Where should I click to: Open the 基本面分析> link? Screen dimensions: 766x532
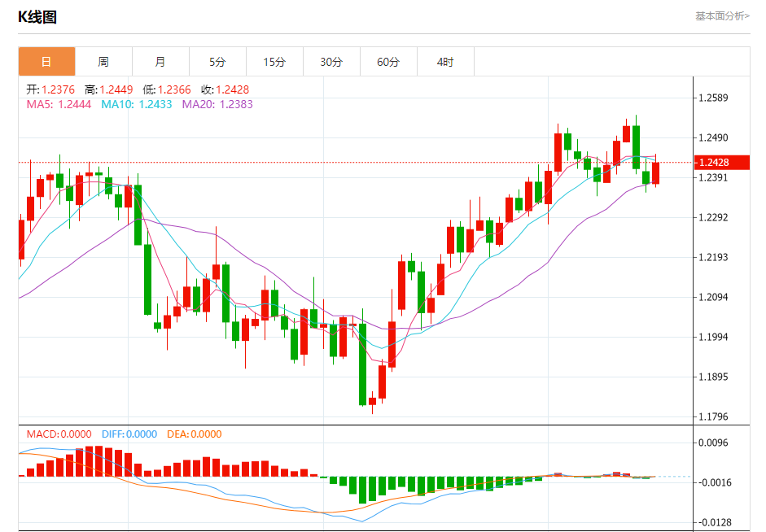(723, 16)
